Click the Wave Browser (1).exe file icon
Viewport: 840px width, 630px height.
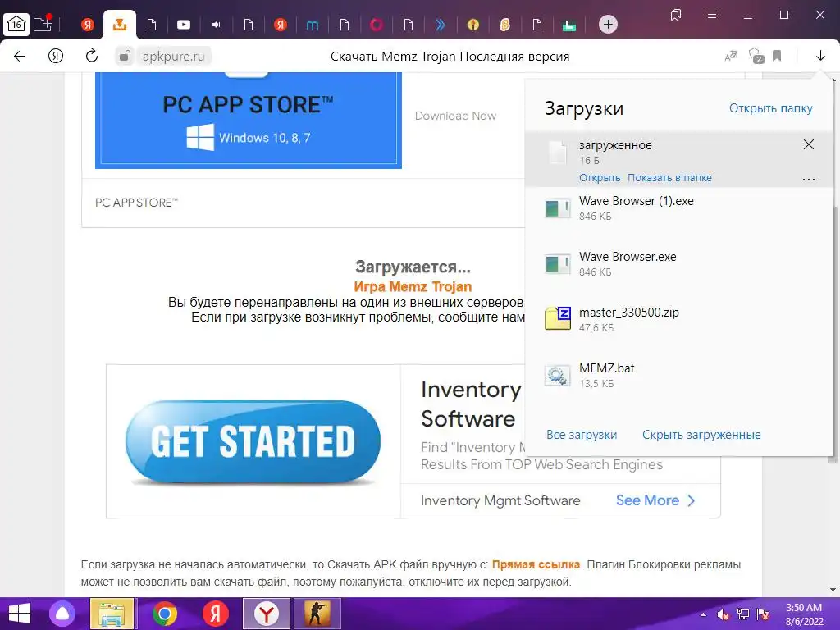(558, 208)
